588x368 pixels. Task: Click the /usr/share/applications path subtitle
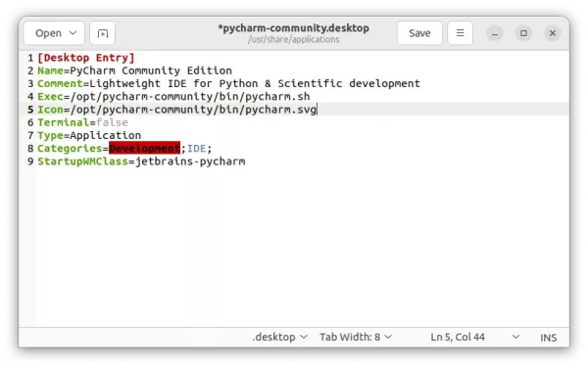[294, 39]
